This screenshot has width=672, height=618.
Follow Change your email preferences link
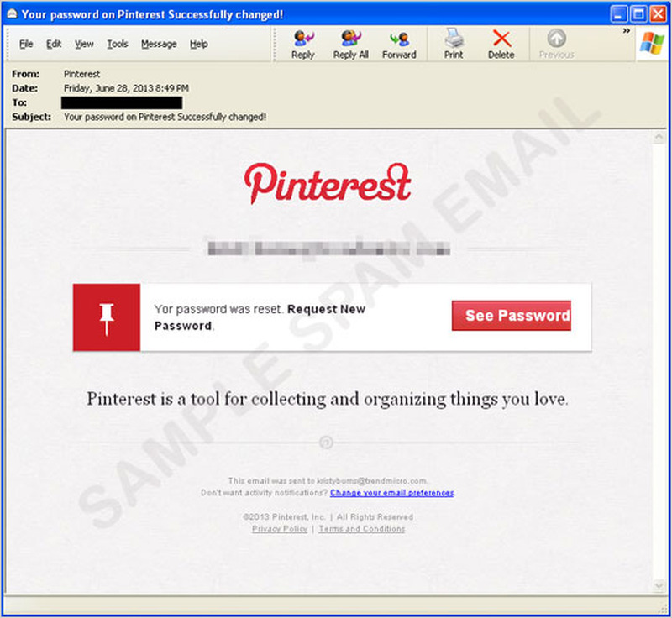pos(392,493)
